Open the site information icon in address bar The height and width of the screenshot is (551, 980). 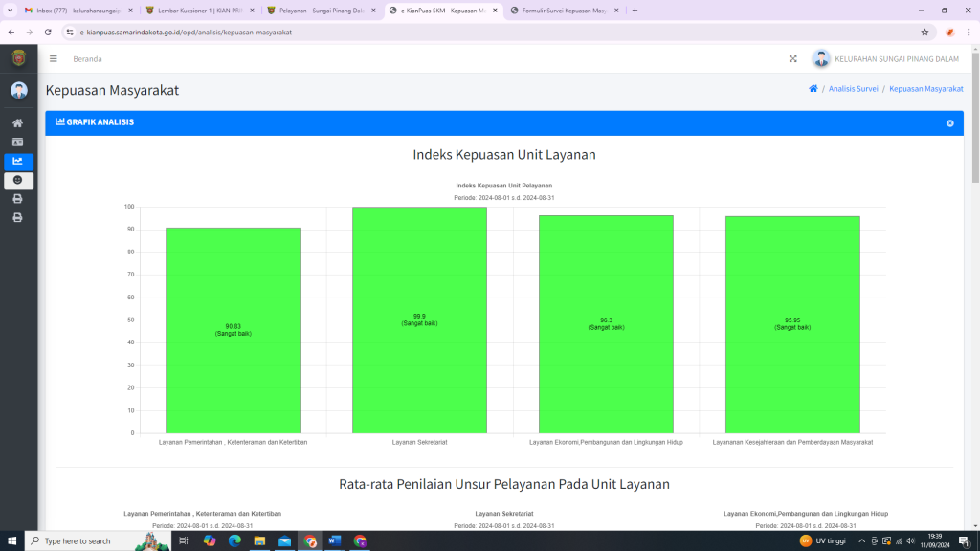pyautogui.click(x=70, y=33)
